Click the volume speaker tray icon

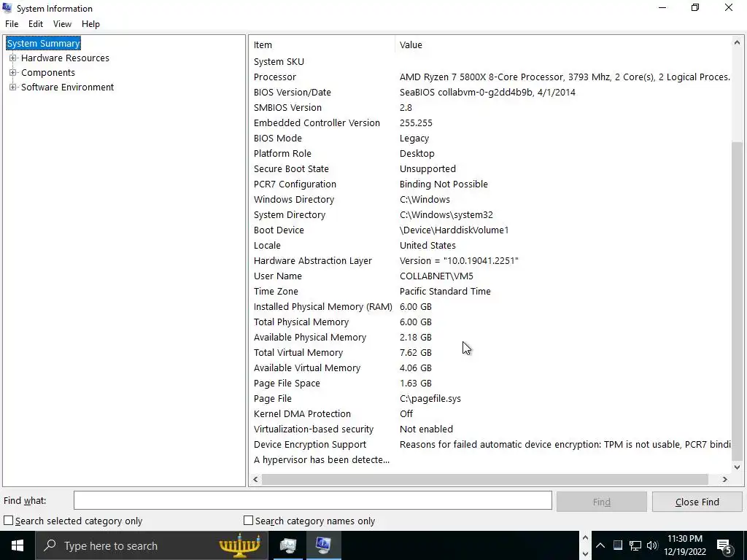tap(652, 545)
